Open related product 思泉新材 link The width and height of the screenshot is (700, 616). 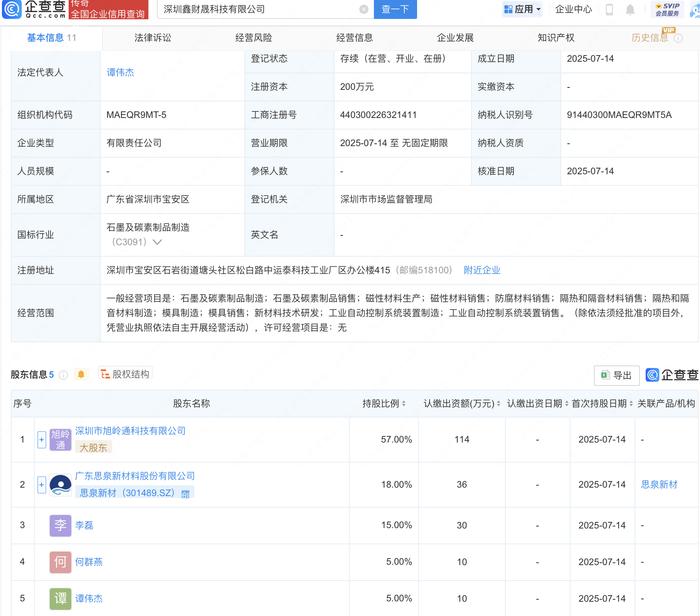pyautogui.click(x=659, y=485)
